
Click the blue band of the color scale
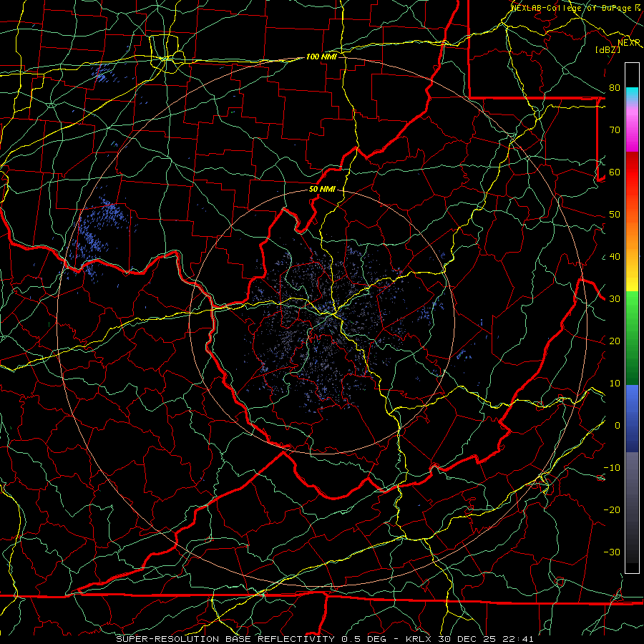pos(632,417)
